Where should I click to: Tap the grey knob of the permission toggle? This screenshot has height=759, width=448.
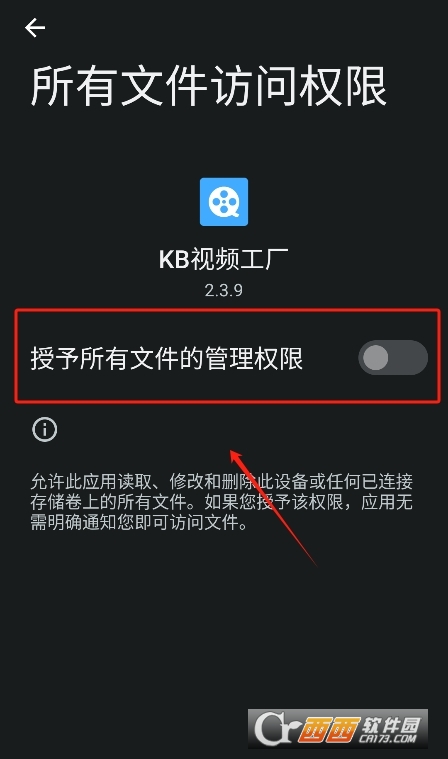coord(375,358)
